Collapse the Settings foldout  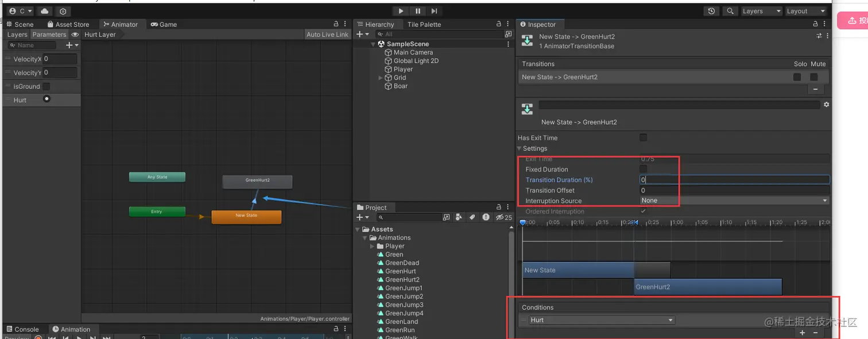tap(520, 149)
